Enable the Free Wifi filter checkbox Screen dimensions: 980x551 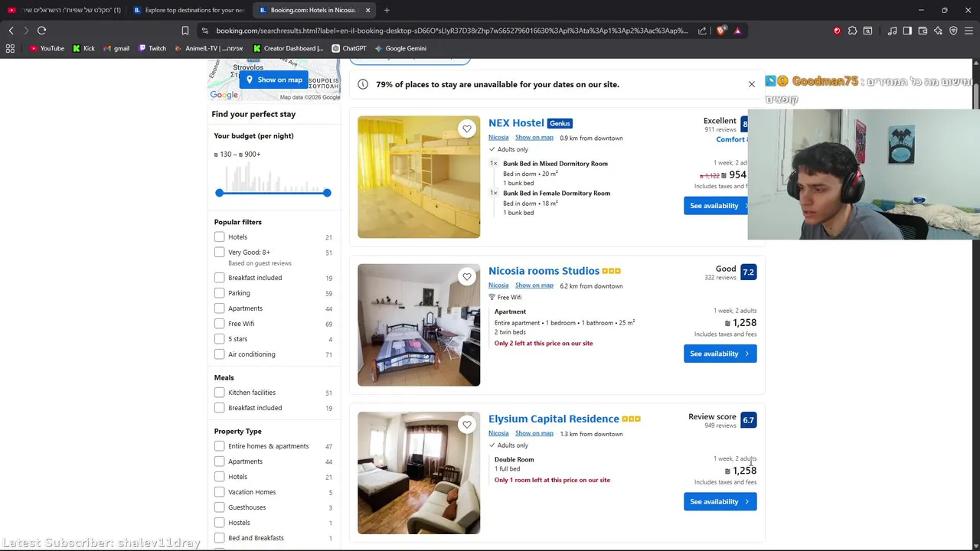[x=220, y=324]
